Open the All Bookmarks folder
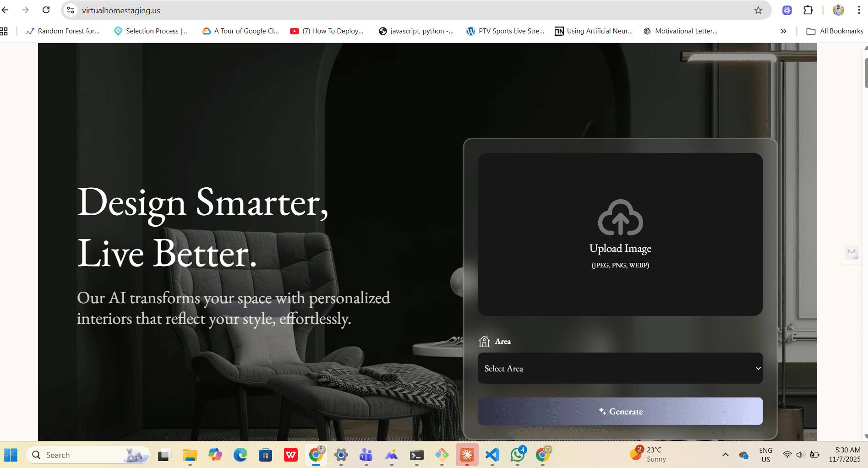 [835, 31]
